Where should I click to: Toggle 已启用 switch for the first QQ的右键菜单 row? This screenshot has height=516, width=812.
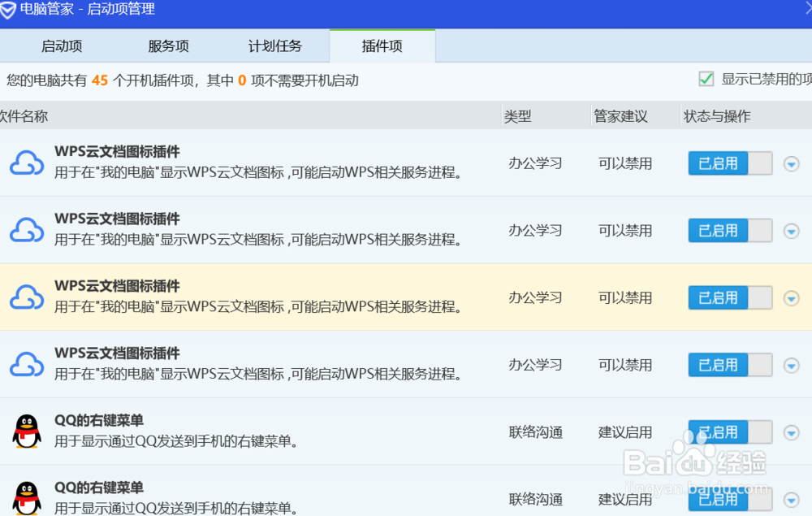click(x=730, y=432)
